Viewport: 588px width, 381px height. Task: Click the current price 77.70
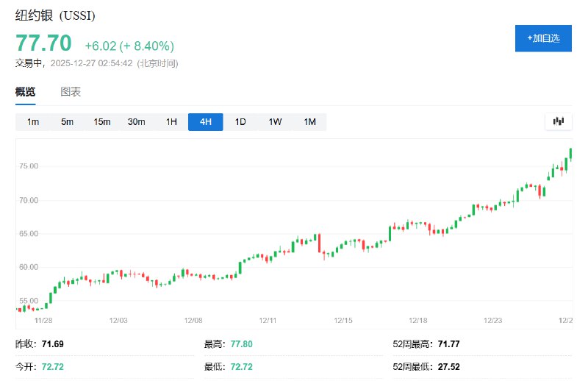(43, 43)
